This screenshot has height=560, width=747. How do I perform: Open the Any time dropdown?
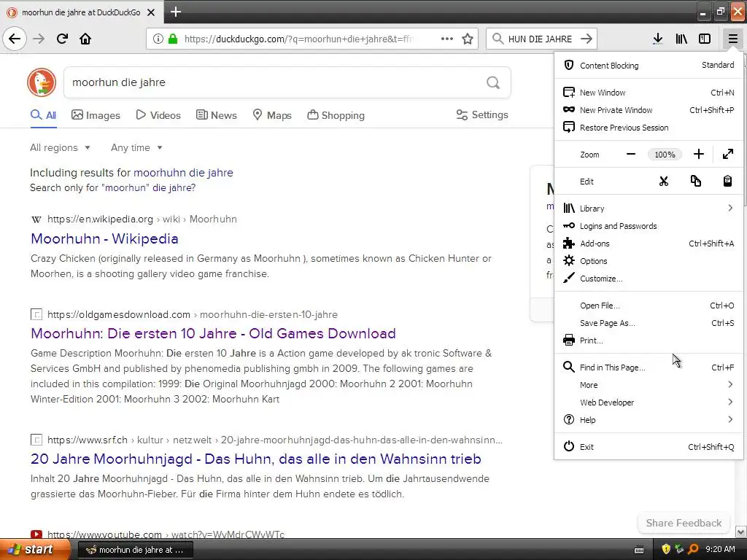coord(136,147)
